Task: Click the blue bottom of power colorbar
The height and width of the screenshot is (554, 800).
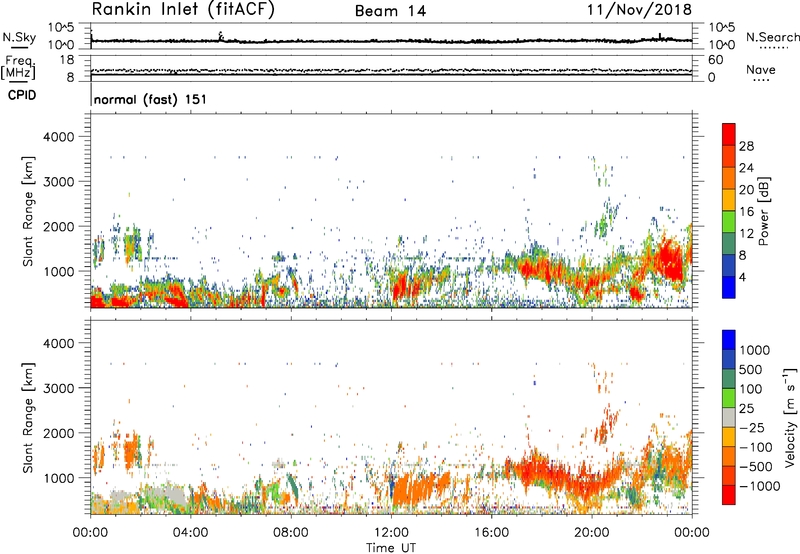Action: click(x=729, y=287)
